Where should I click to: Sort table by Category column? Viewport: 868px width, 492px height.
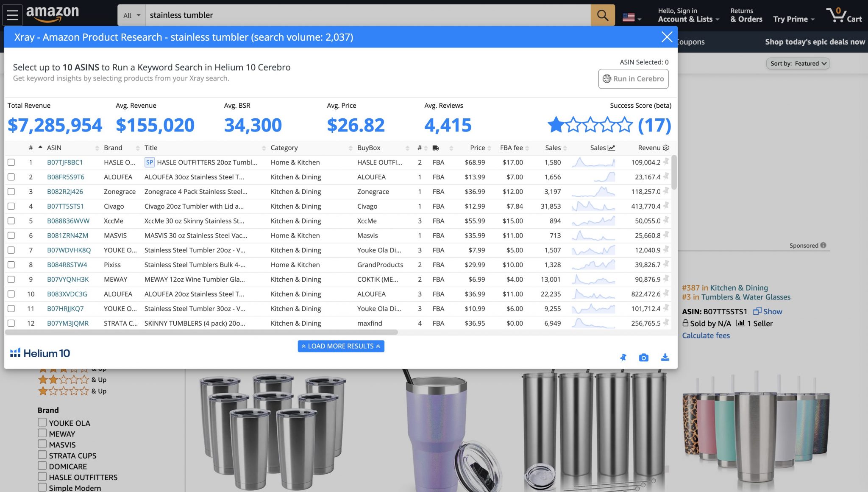284,148
